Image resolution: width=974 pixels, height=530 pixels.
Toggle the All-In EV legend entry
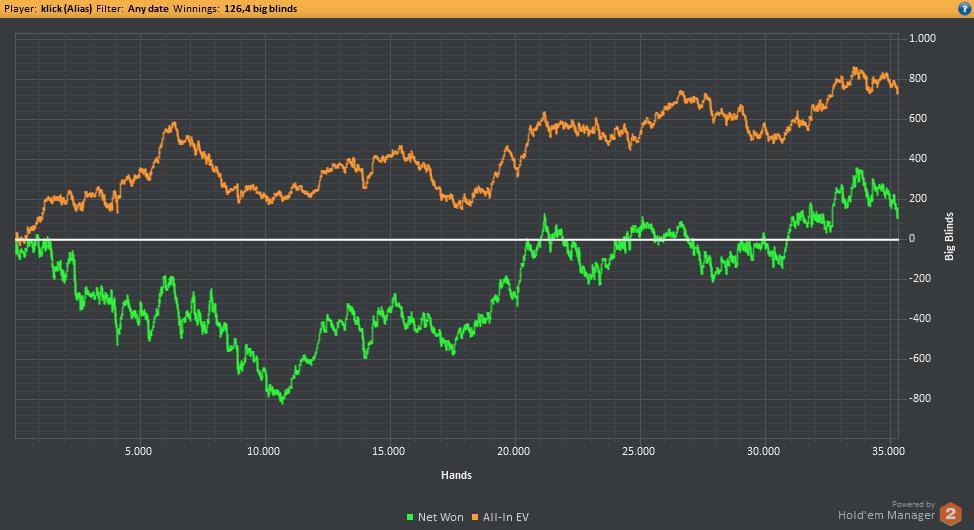pyautogui.click(x=500, y=517)
